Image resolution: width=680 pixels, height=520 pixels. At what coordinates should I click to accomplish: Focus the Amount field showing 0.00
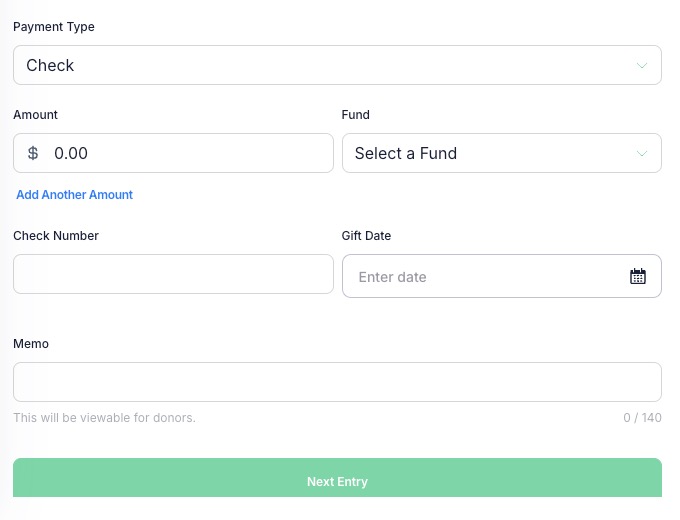pyautogui.click(x=173, y=153)
